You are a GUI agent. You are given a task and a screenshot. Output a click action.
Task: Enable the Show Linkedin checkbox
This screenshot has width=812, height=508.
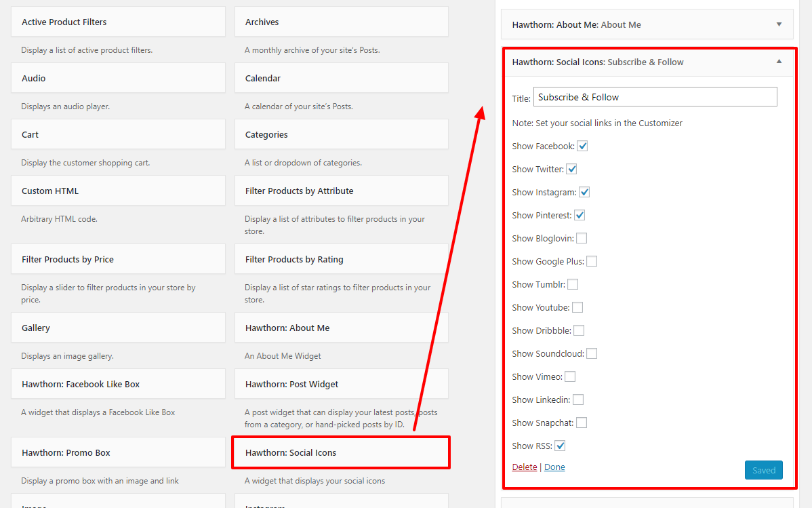pos(578,399)
